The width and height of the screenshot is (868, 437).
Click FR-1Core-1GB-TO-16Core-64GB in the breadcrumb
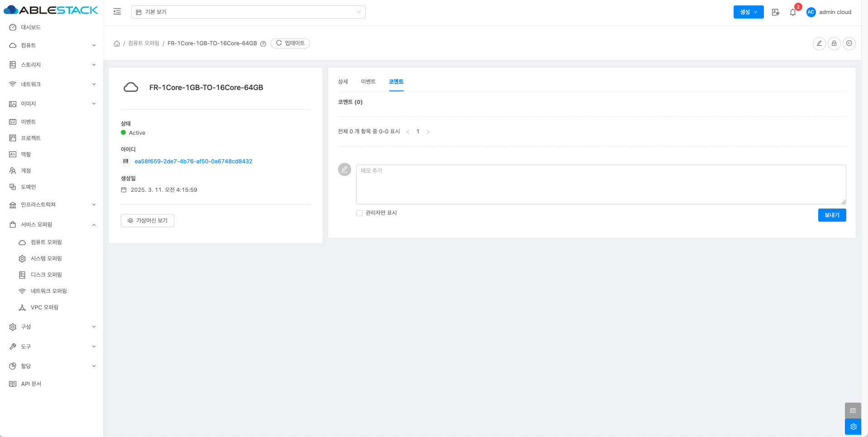click(212, 43)
